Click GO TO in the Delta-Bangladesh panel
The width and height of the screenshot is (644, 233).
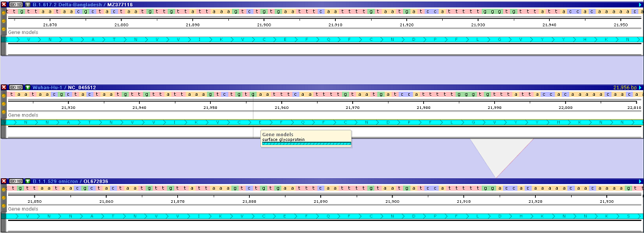coord(16,4)
